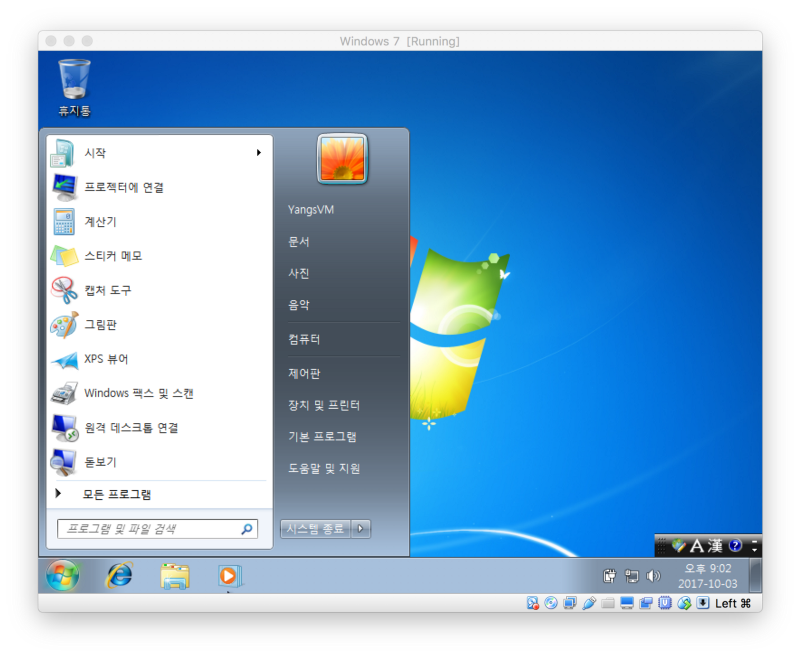This screenshot has width=800, height=657.
Task: Click the search magnifier icon
Action: (x=247, y=529)
